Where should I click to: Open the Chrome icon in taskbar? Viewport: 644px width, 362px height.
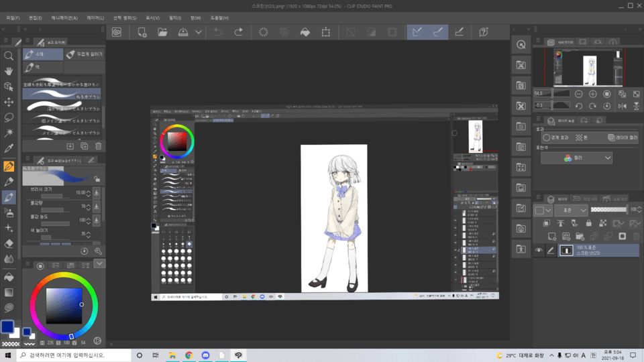click(x=189, y=355)
